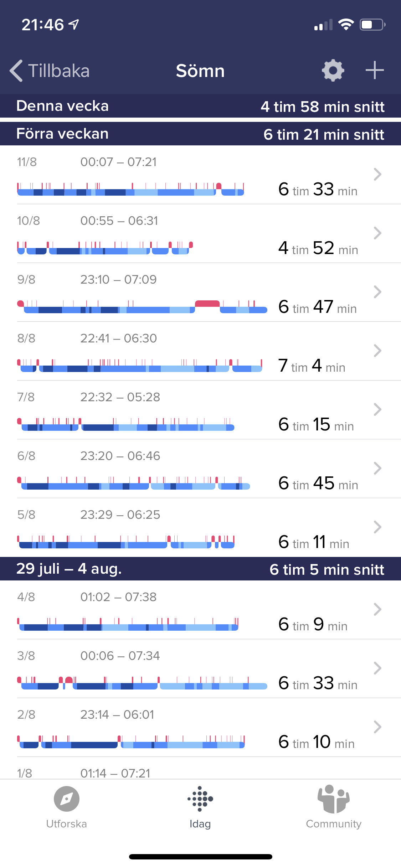Open chevron for 7/8 sleep log
401x868 pixels.
click(x=377, y=409)
